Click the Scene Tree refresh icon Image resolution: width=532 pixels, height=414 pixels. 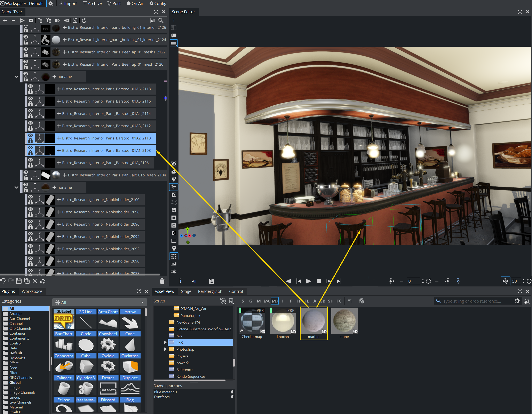click(84, 21)
